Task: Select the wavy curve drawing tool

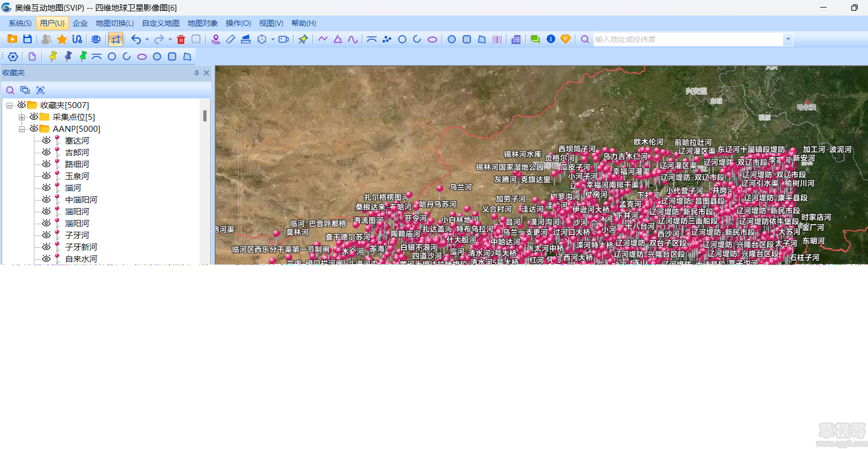Action: pos(353,39)
